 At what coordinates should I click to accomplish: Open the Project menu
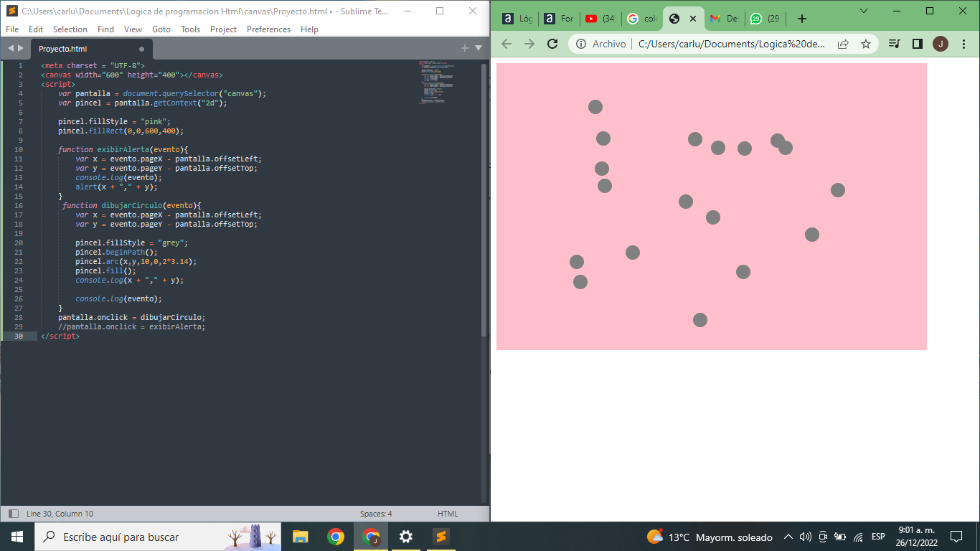[224, 29]
